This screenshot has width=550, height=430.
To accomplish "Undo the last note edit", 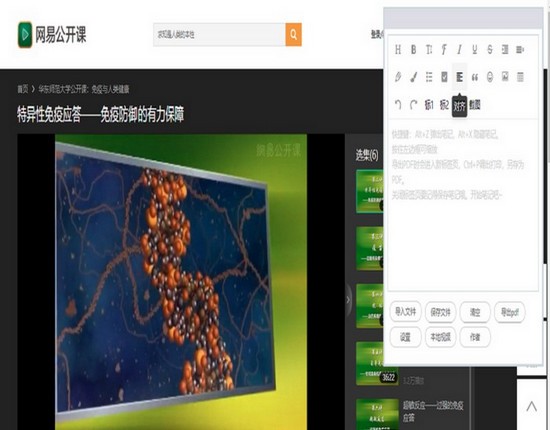I will (x=398, y=105).
